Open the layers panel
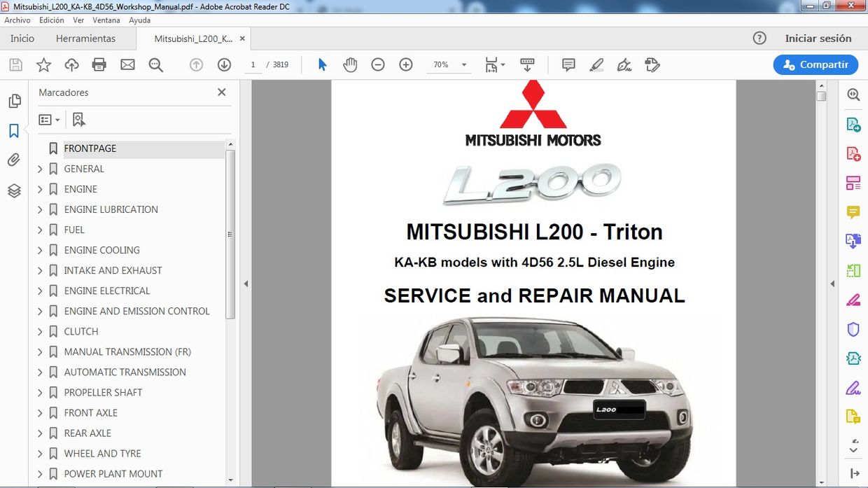The image size is (868, 488). [x=14, y=190]
